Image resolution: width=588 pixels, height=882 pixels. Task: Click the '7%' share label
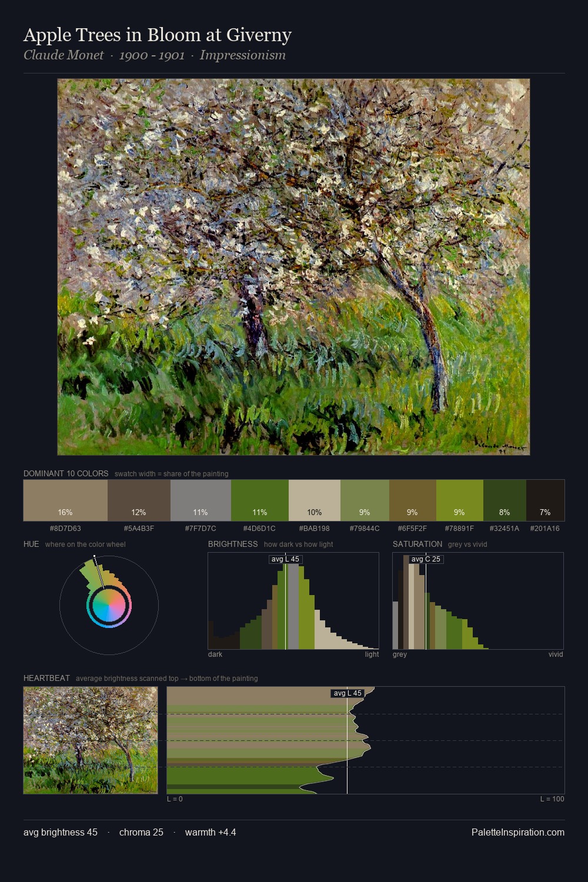click(x=545, y=512)
